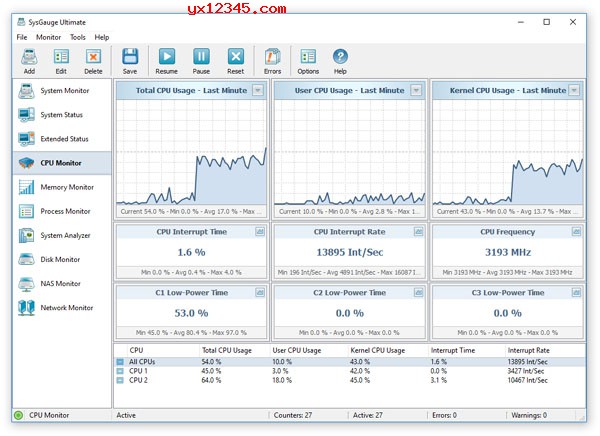
Task: Open Process Monitor in the sidebar
Action: (x=62, y=211)
